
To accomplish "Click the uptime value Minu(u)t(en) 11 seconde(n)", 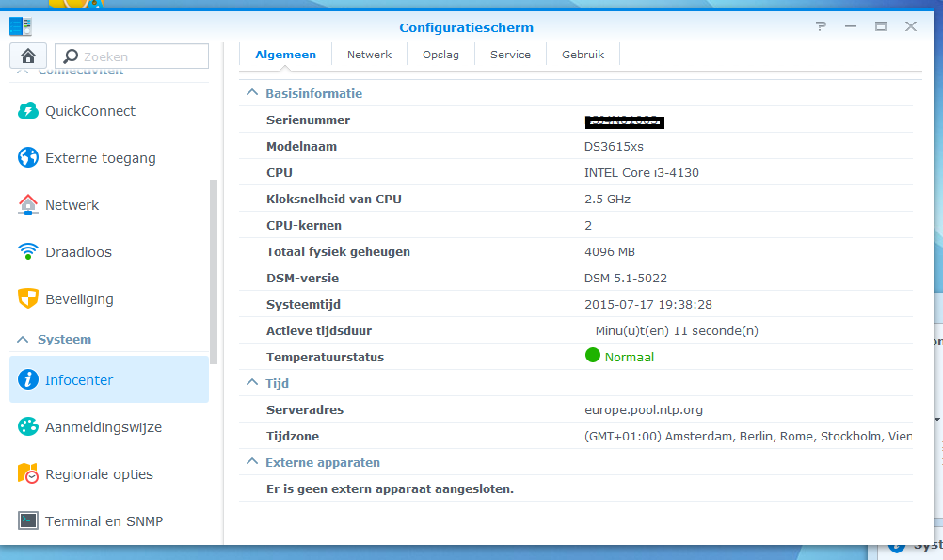I will (677, 331).
